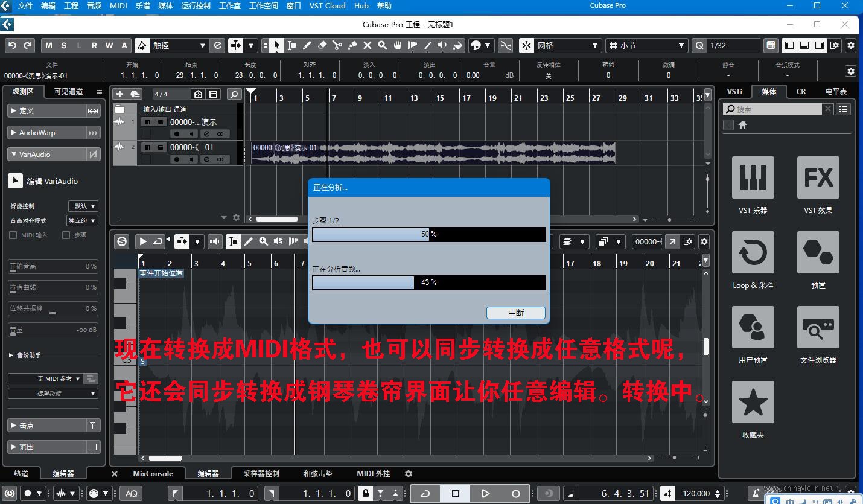Select the Glue tool
Screen dimensions: 863x504
click(352, 45)
